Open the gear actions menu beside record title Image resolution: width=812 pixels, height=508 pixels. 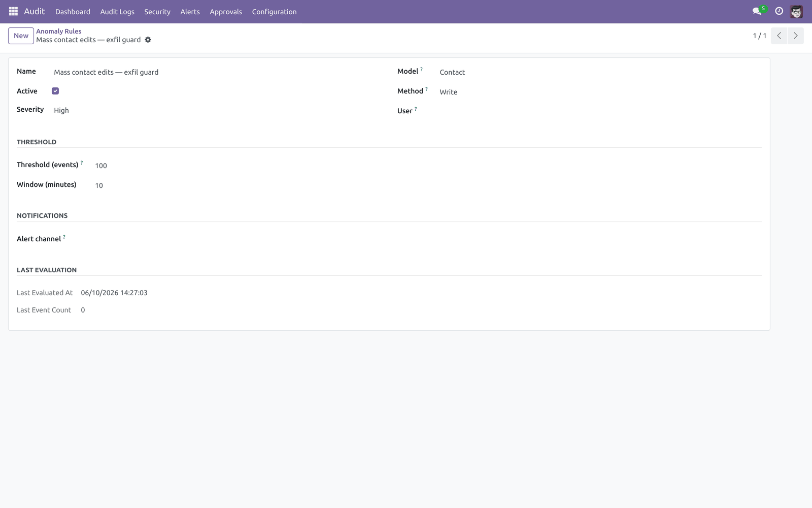point(148,40)
